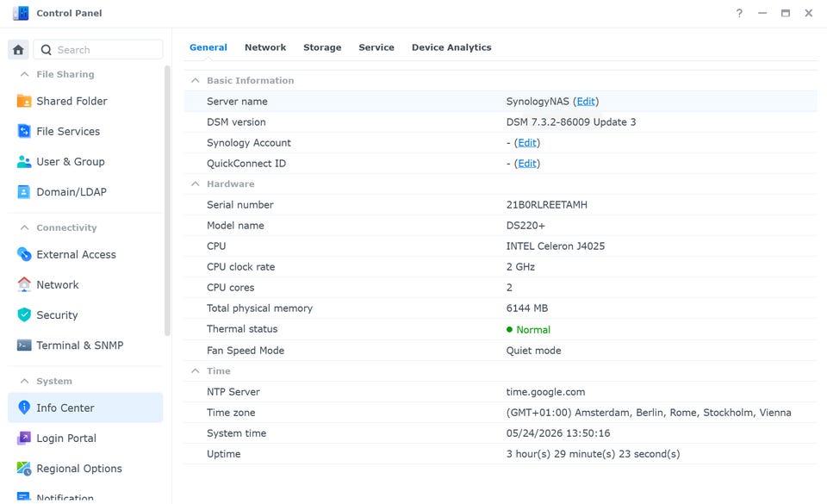Open the External Access icon
Viewport: 827px width, 504px height.
tap(24, 254)
